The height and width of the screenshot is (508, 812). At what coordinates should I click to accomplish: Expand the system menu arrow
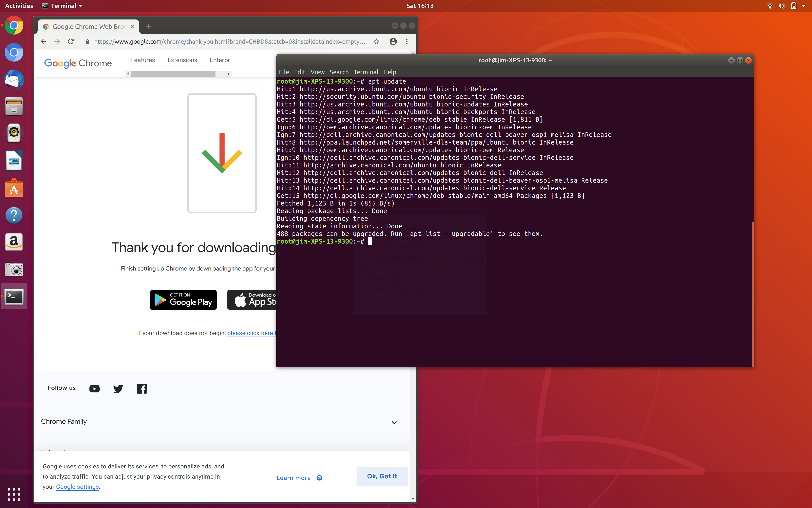point(804,6)
